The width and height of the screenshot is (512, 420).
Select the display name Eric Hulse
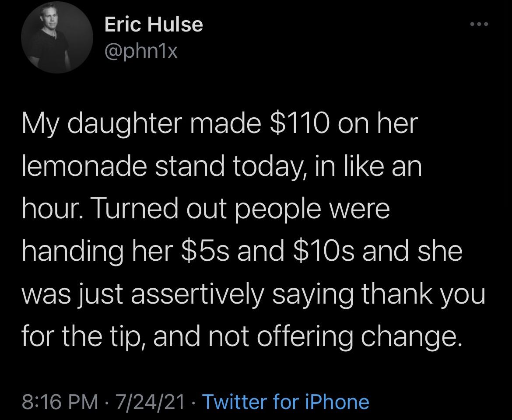pyautogui.click(x=153, y=24)
